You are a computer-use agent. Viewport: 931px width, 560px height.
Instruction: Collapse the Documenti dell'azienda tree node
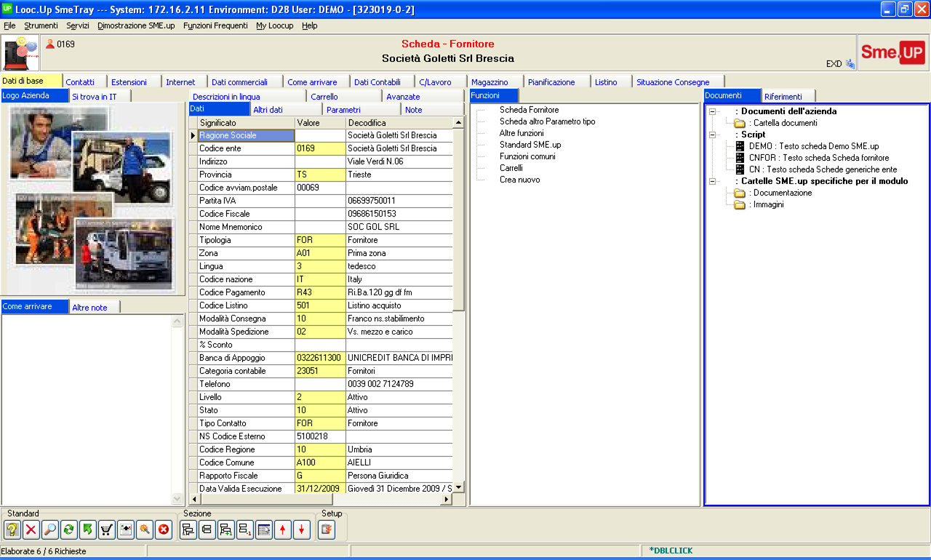point(712,111)
